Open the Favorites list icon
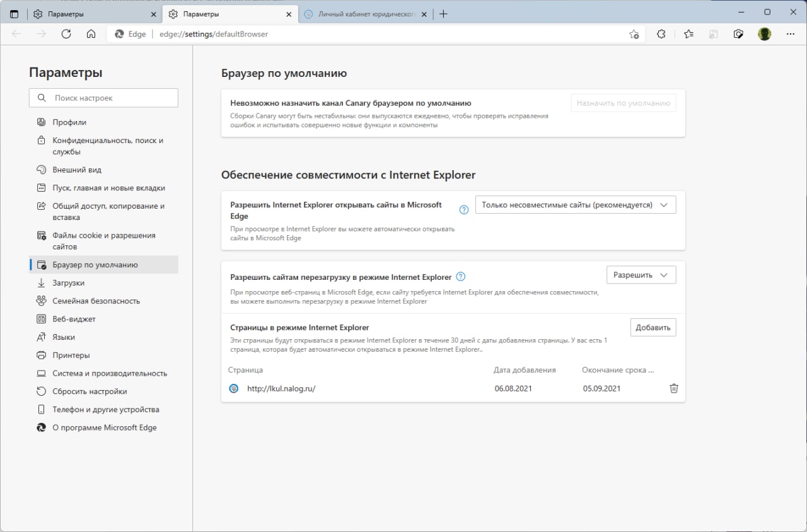The width and height of the screenshot is (807, 532). coord(688,34)
